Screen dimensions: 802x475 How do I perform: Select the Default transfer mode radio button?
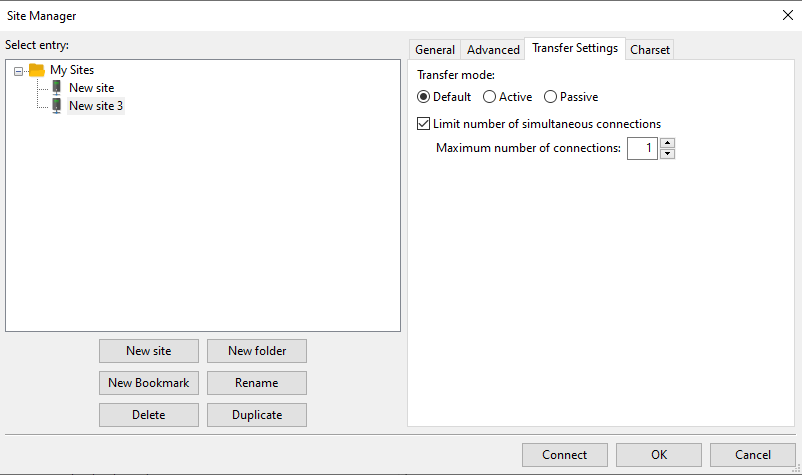pos(424,97)
